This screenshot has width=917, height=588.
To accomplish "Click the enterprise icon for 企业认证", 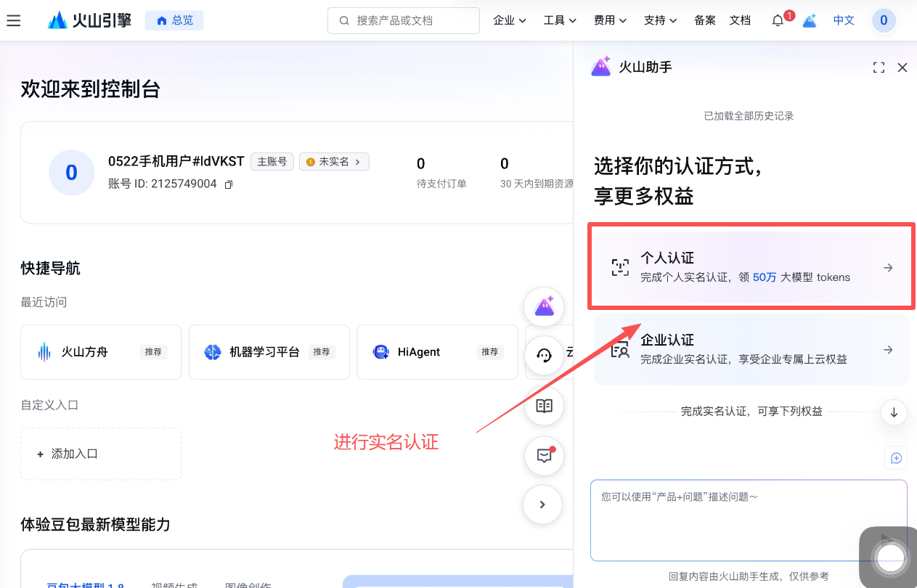I will (620, 350).
